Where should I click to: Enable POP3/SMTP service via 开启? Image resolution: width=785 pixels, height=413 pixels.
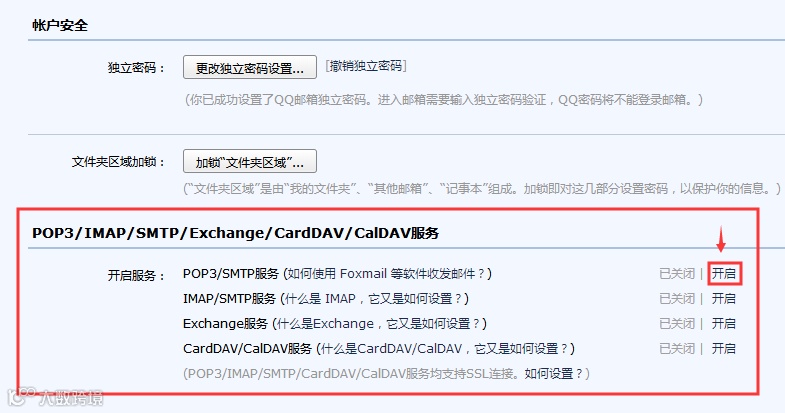724,273
